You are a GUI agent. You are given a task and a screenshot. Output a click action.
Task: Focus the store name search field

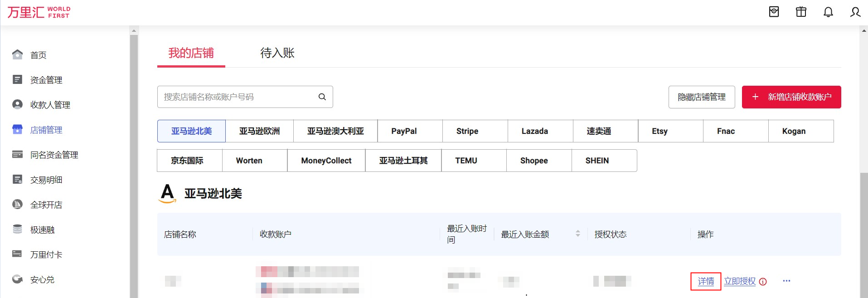pos(236,97)
